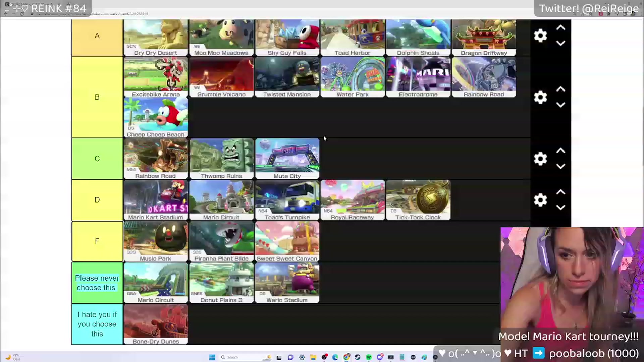
Task: Click the taskbar Search box
Action: [x=246, y=357]
